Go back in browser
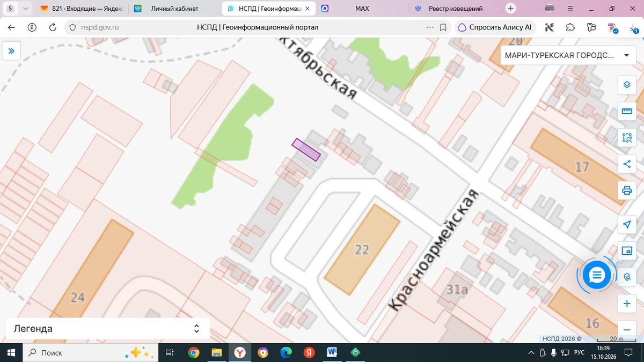The image size is (644, 362). point(11,27)
